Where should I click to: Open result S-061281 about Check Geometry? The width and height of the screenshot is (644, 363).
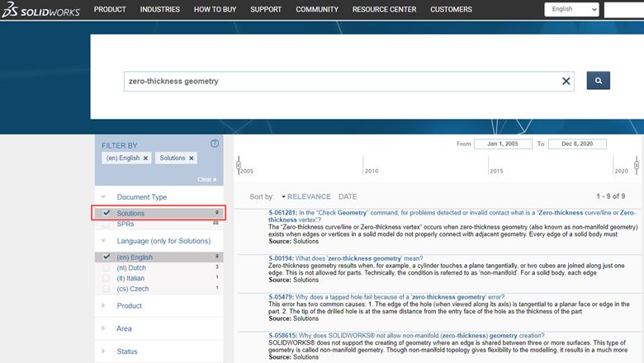pyautogui.click(x=452, y=216)
